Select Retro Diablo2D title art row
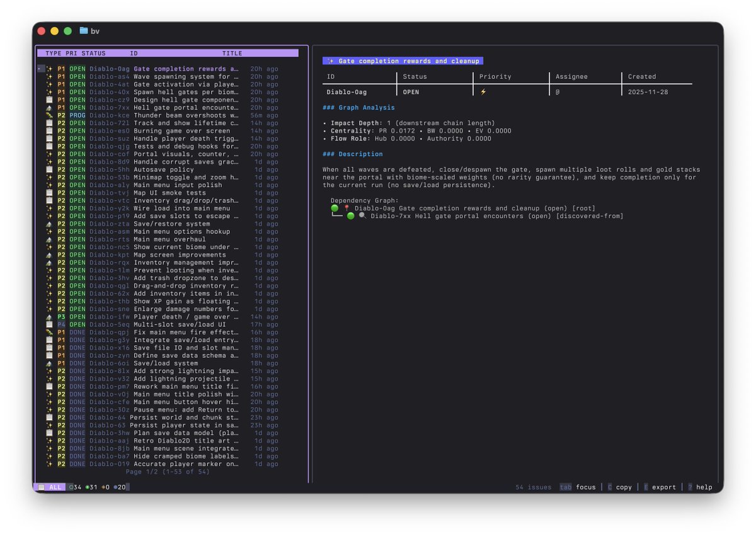756x536 pixels. click(x=167, y=441)
